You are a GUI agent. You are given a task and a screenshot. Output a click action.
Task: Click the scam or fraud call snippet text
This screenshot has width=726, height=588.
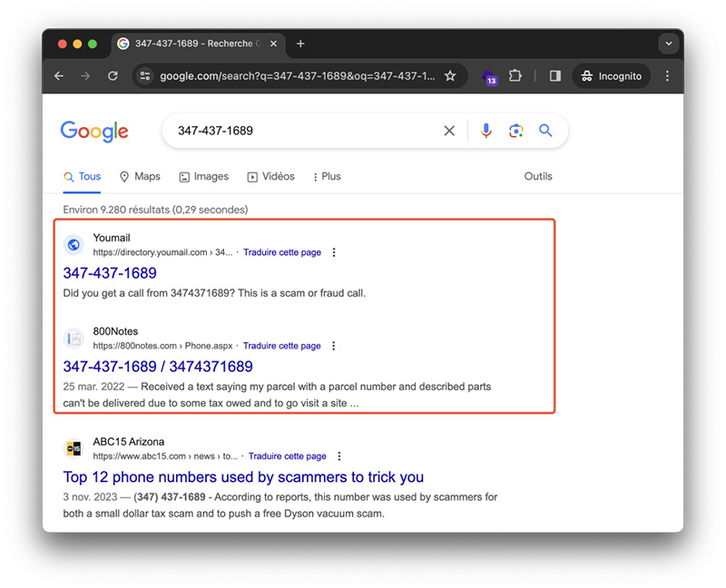click(x=214, y=293)
